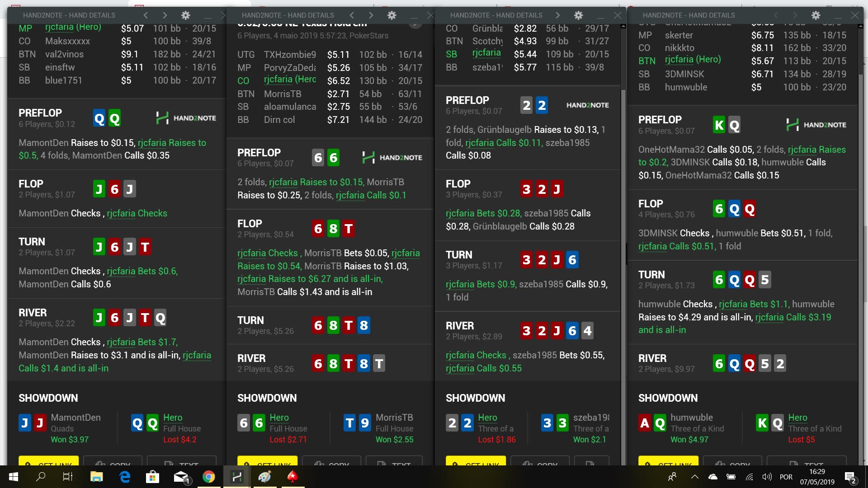Click GET LINK button in QQ hand window
This screenshot has height=488, width=868.
coord(48,461)
